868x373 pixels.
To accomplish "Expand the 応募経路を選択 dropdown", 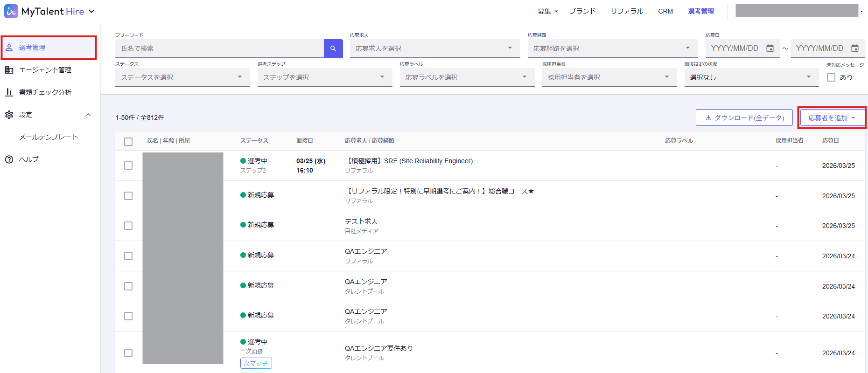I will tap(612, 48).
